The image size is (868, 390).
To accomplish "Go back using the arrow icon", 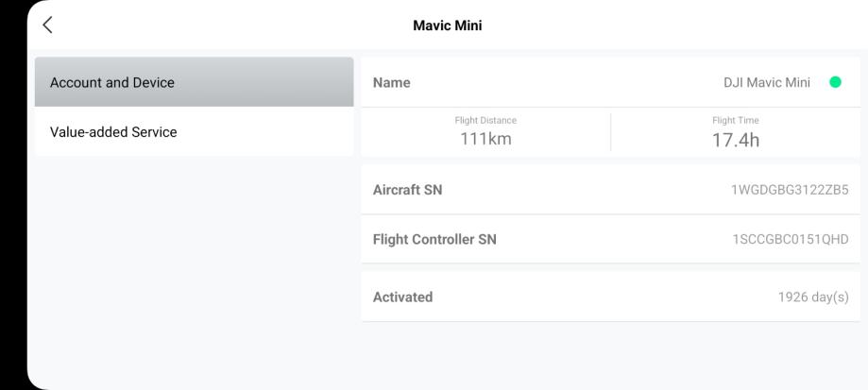I will (x=47, y=25).
